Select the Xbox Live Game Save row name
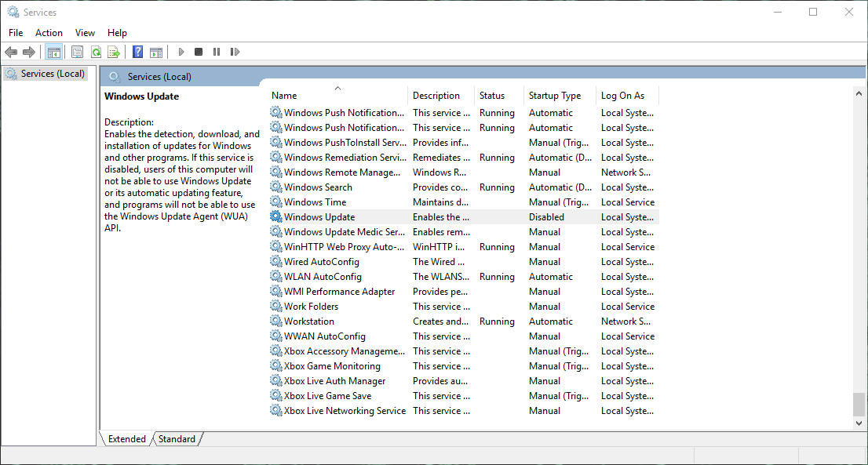 328,396
